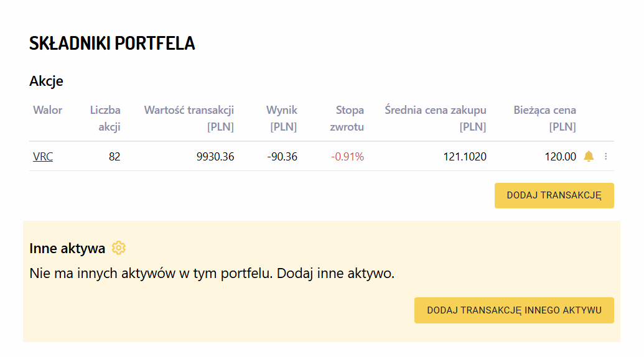Select the Liczba akcji column header
Image resolution: width=644 pixels, height=357 pixels.
[105, 118]
